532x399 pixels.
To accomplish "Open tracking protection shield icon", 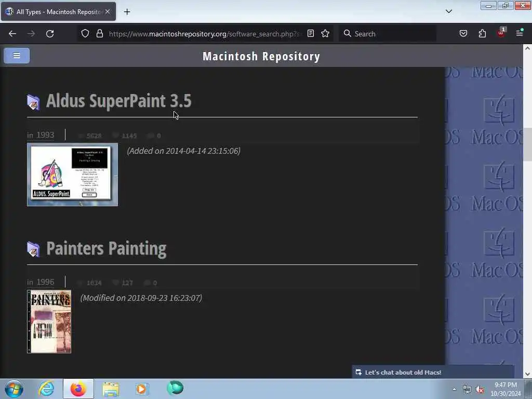I will click(85, 34).
